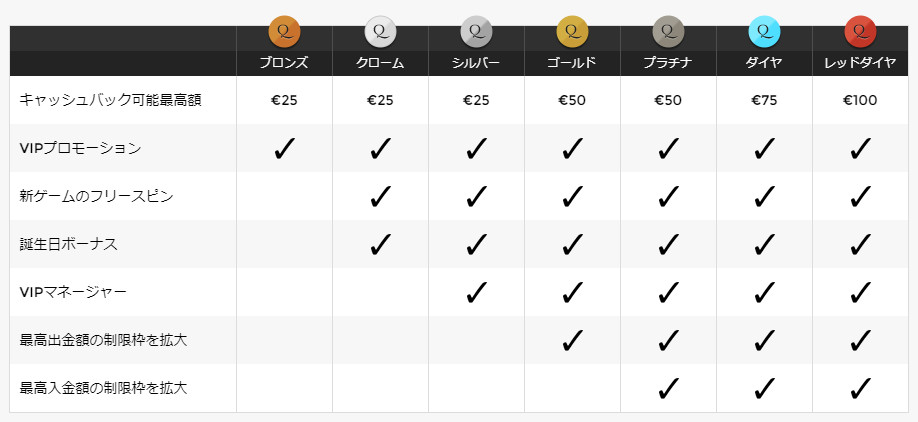Viewport: 918px width, 422px height.
Task: Select the Silver tier badge icon
Action: coord(476,31)
